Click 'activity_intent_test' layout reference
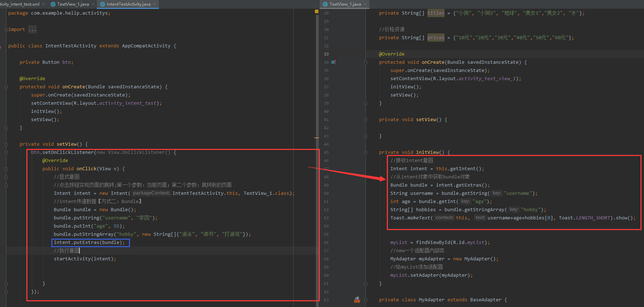This screenshot has width=644, height=307. coord(128,103)
